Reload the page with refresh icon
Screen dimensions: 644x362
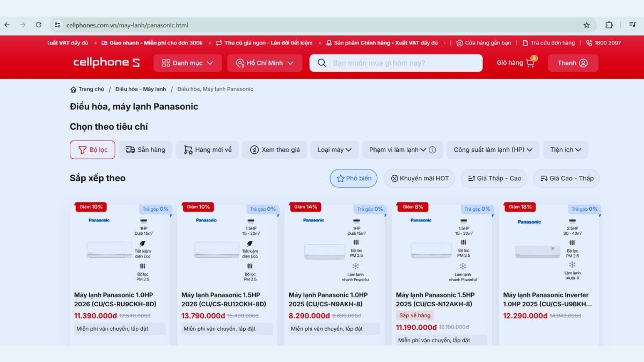pos(39,25)
